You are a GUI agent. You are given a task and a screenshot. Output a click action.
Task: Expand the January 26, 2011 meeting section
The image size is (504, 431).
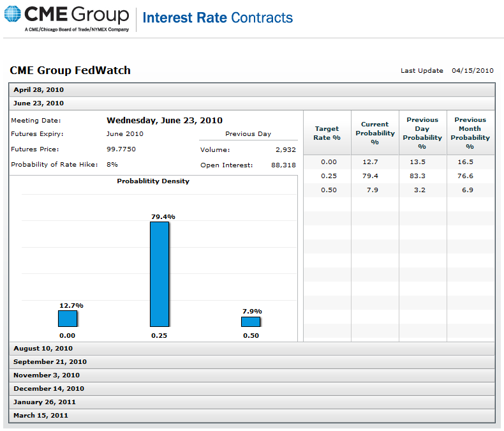(x=252, y=402)
